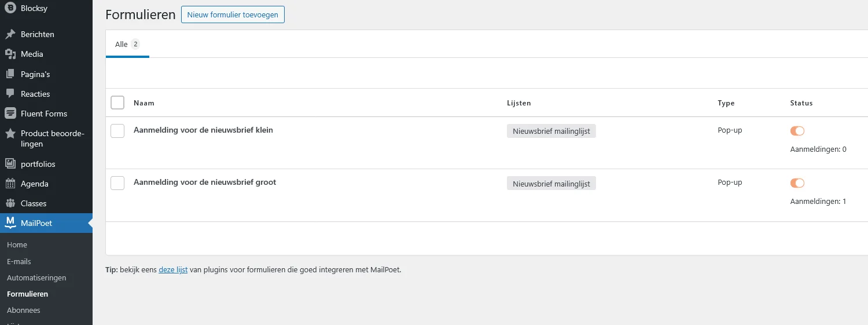Disable the nieuwsbrief klein status toggle
Screen dimensions: 868x325
tap(797, 131)
